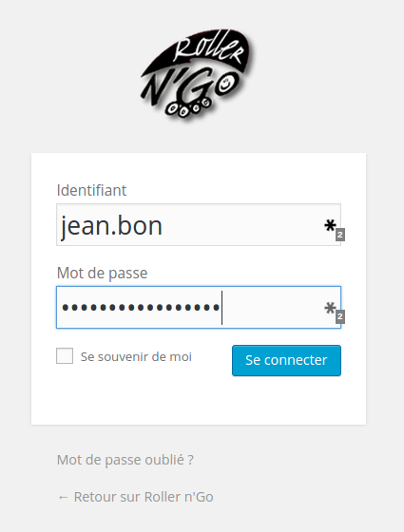404x532 pixels.
Task: Enable the Se souvenir de moi checkbox
Action: tap(65, 356)
